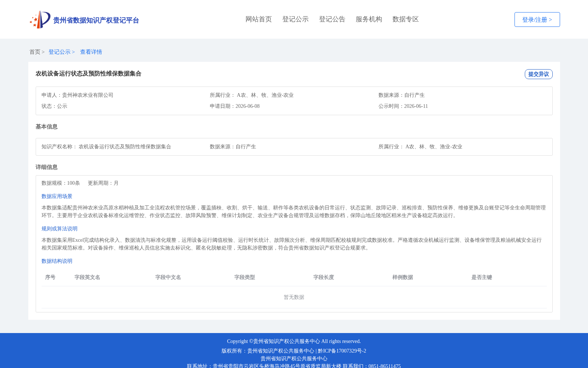Go to 网站首页 in the navigation
The height and width of the screenshot is (368, 588).
click(x=259, y=19)
